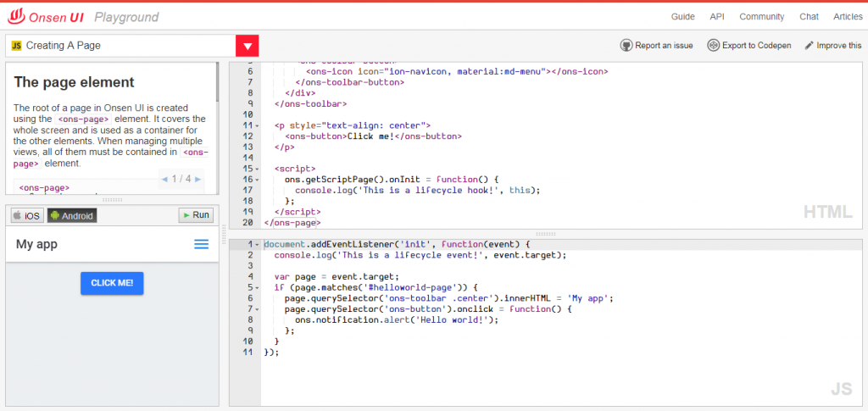The height and width of the screenshot is (411, 868).
Task: Click the Export to Codepen icon
Action: 714,46
